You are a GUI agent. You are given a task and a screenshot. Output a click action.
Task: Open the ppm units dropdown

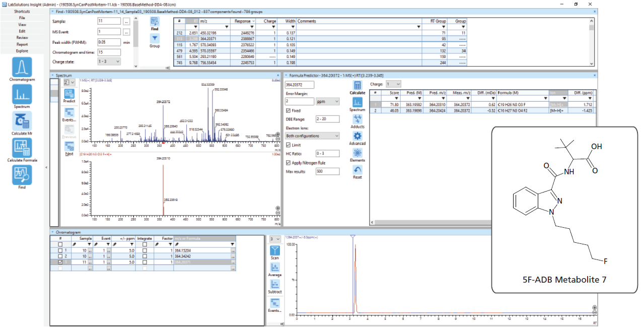327,101
